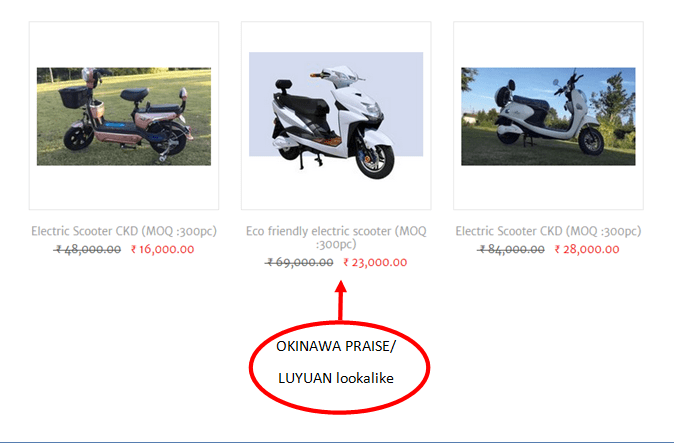Click the front wheel of the white scooter
Image resolution: width=674 pixels, height=443 pixels.
(x=376, y=161)
